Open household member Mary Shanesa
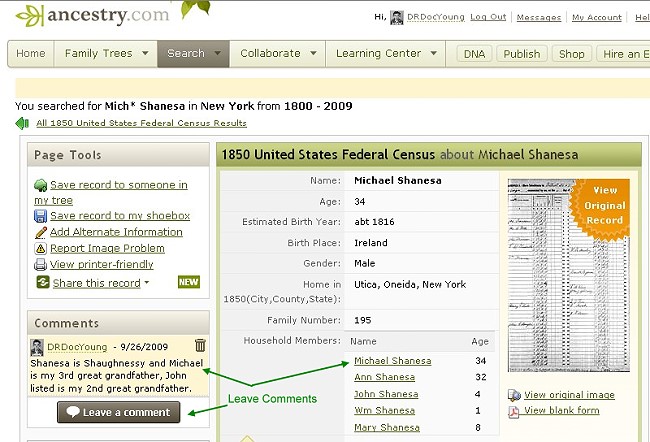Viewport: 650px width, 442px height. coord(387,427)
